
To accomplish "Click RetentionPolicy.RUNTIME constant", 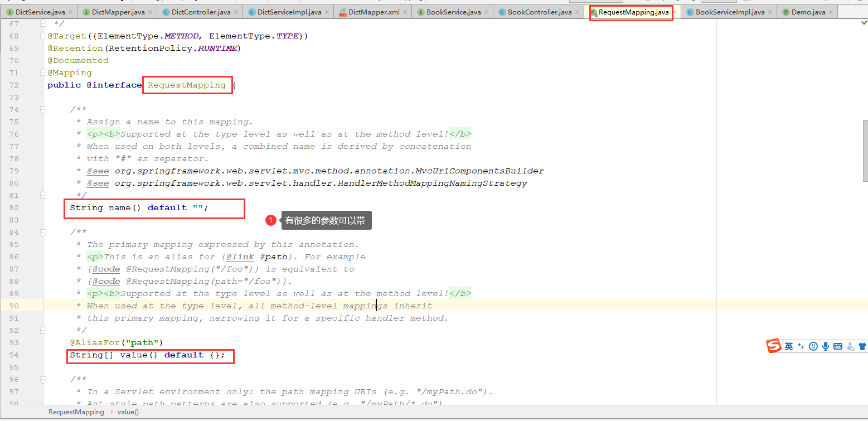I will coord(173,48).
